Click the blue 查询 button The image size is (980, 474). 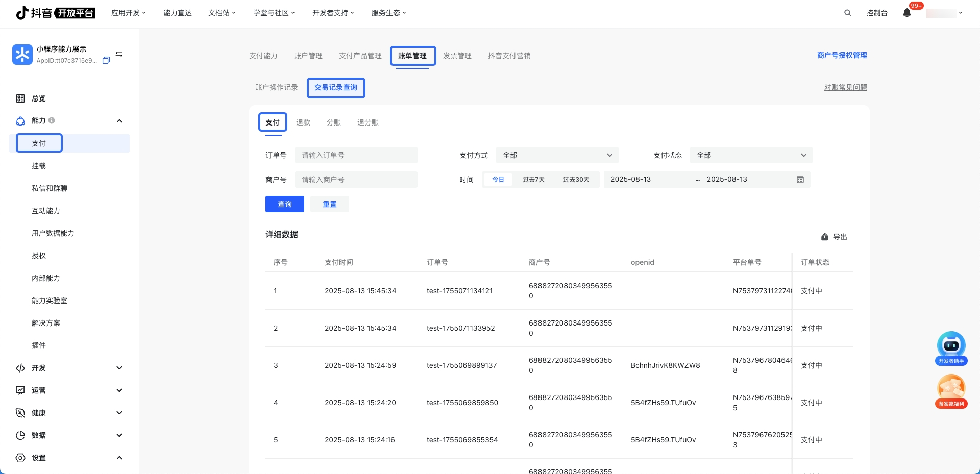coord(284,204)
